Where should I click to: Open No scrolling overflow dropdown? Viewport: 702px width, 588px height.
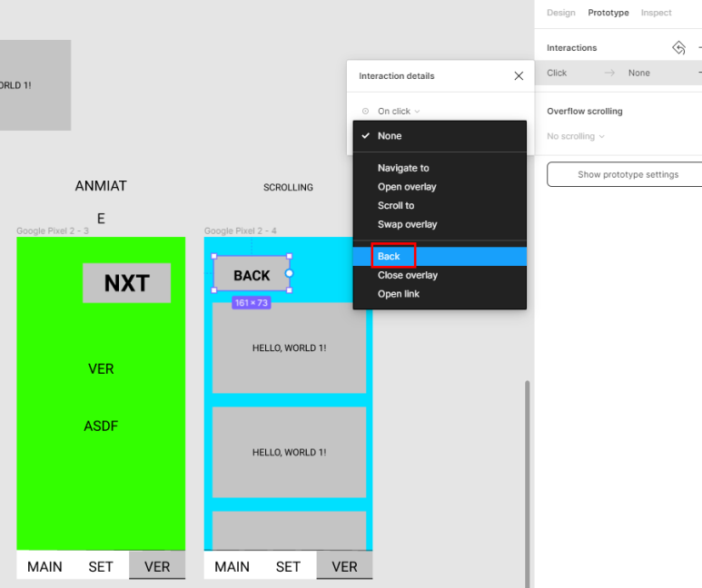pos(575,136)
